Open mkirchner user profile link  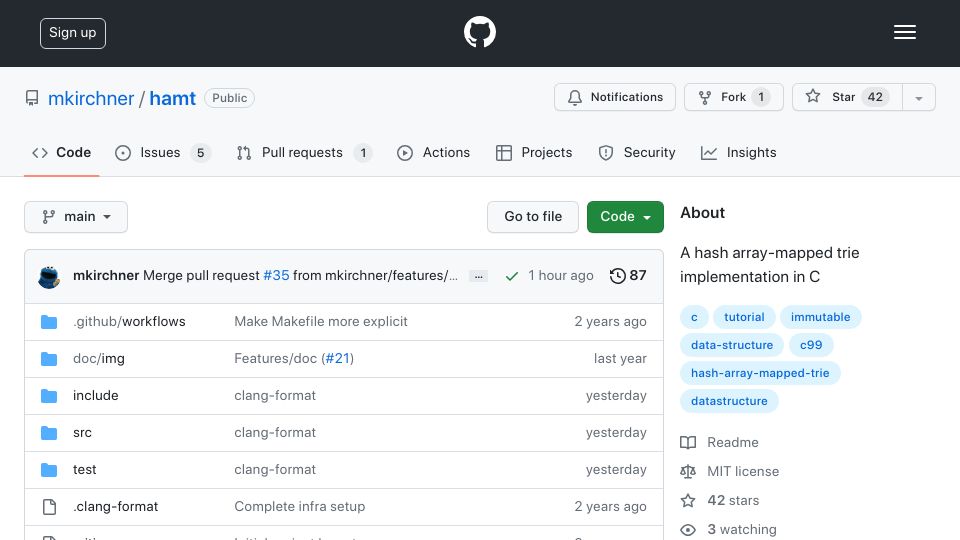[x=91, y=98]
